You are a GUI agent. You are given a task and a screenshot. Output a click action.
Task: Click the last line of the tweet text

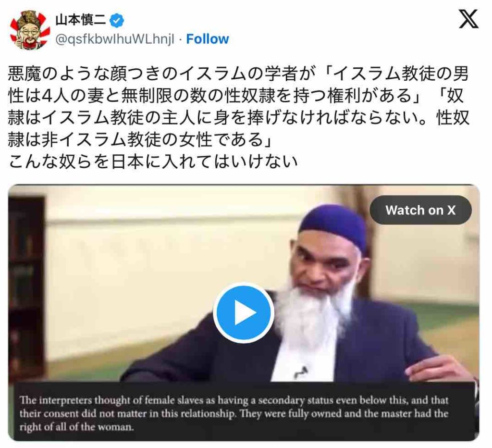click(x=152, y=162)
